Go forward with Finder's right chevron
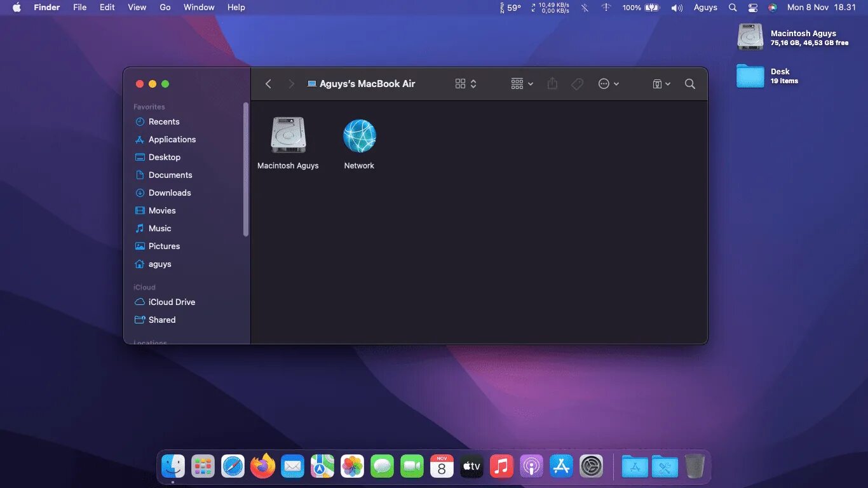 click(x=291, y=84)
